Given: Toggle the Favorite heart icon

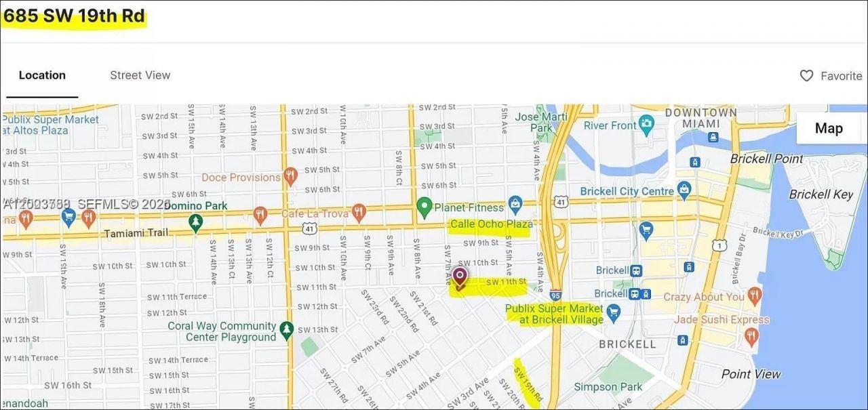Looking at the screenshot, I should coord(807,75).
